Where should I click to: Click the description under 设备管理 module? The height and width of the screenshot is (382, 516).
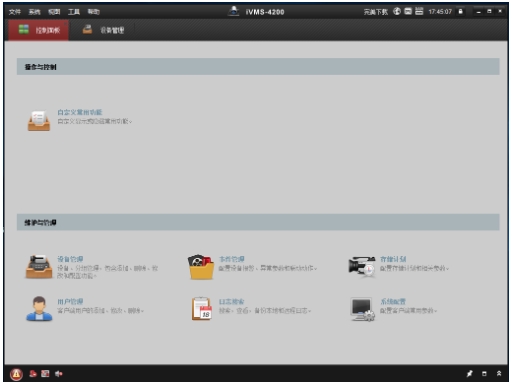(x=107, y=272)
